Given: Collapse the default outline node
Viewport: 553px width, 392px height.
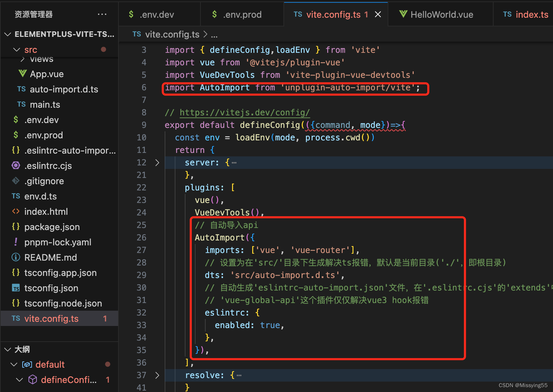Looking at the screenshot, I should 14,364.
